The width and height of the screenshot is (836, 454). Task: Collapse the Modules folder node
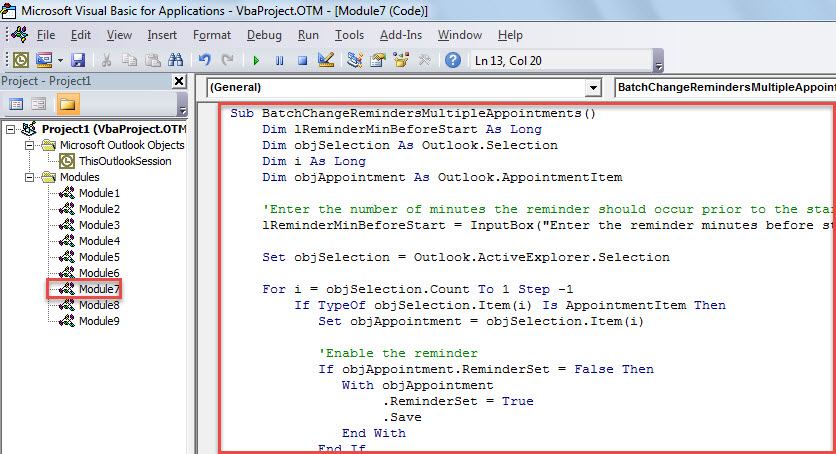(x=30, y=177)
